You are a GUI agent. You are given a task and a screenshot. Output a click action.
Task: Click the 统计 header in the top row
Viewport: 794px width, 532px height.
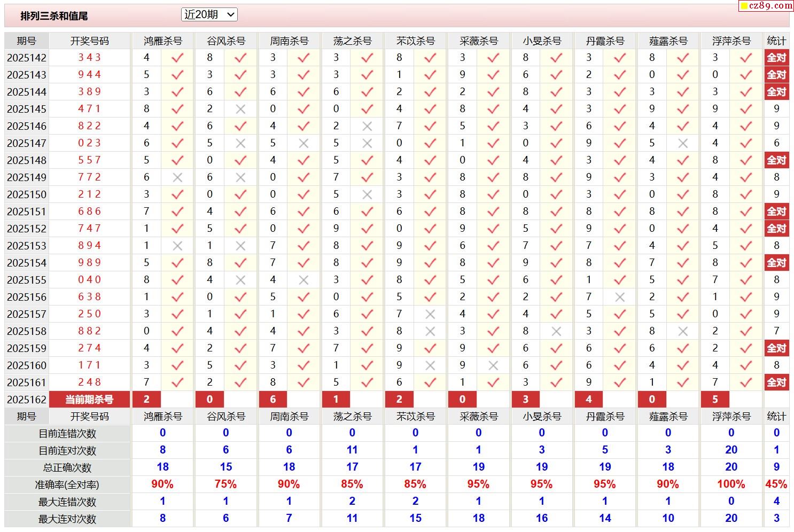click(776, 41)
